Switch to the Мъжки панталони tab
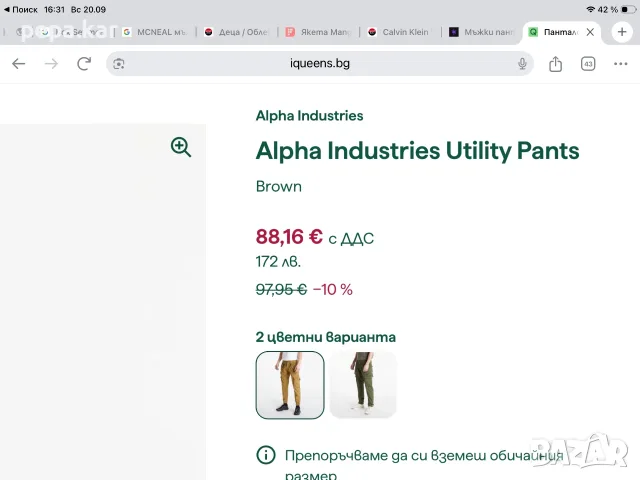Image resolution: width=640 pixels, height=480 pixels. click(482, 32)
